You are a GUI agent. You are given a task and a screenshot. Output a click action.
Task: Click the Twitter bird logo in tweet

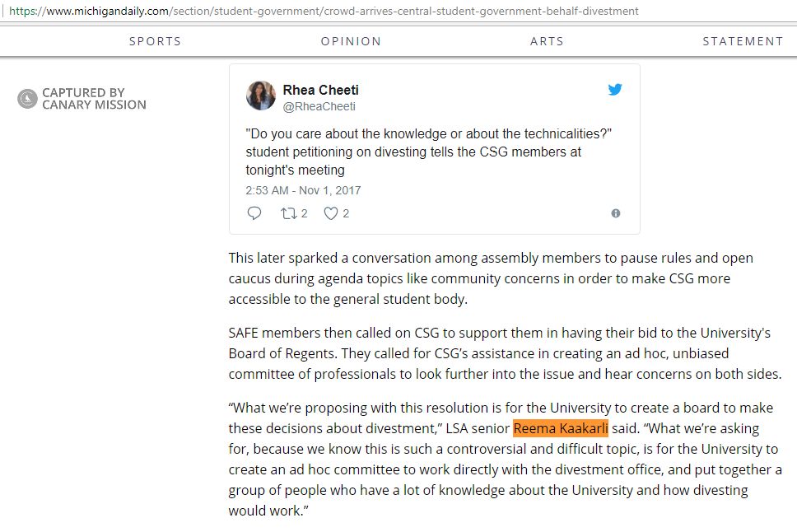(x=615, y=90)
